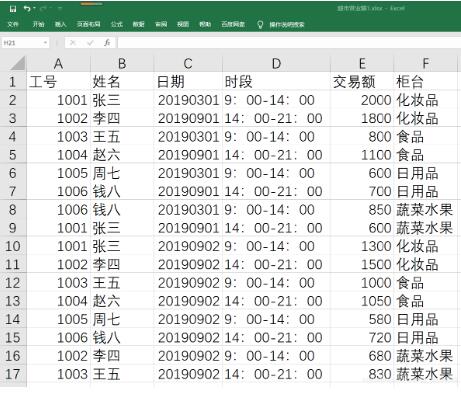The height and width of the screenshot is (396, 461).
Task: Select column B header
Action: point(122,63)
